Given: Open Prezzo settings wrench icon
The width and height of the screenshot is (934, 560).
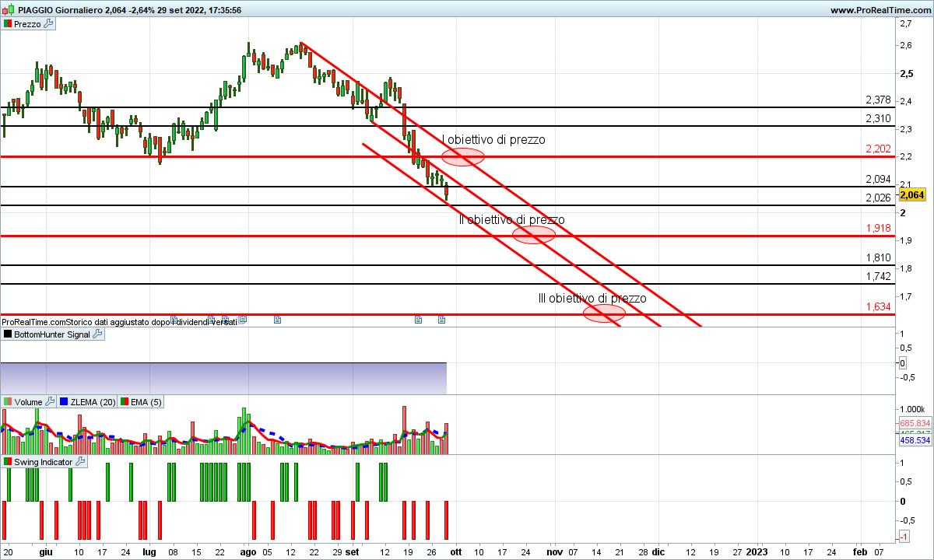Looking at the screenshot, I should coord(48,24).
